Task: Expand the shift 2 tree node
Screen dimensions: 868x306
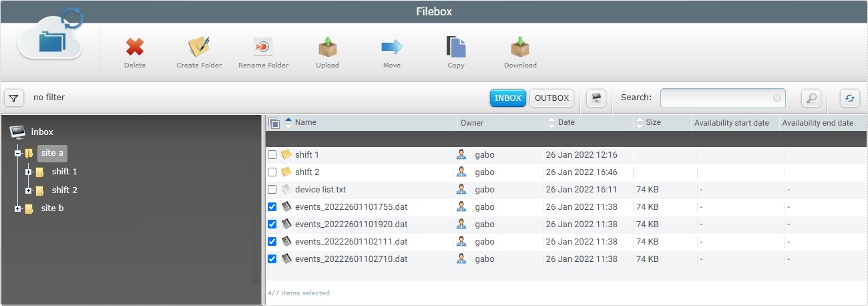Action: pos(29,190)
